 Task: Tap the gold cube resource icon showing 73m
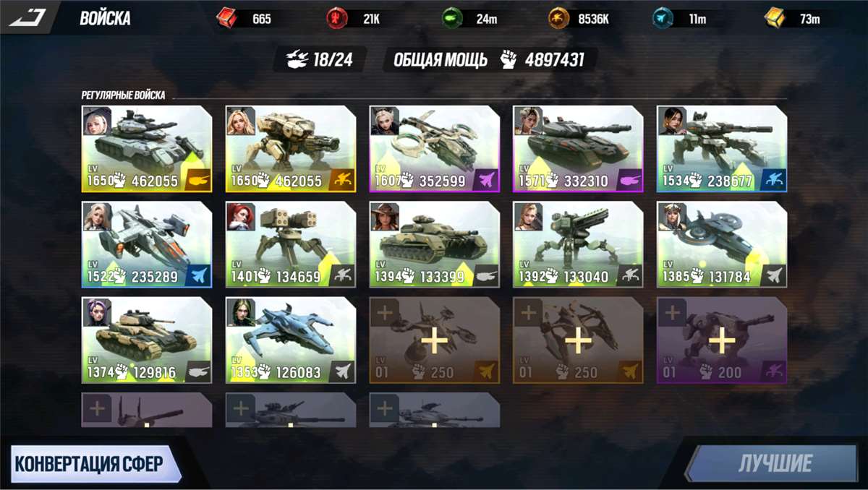[775, 18]
